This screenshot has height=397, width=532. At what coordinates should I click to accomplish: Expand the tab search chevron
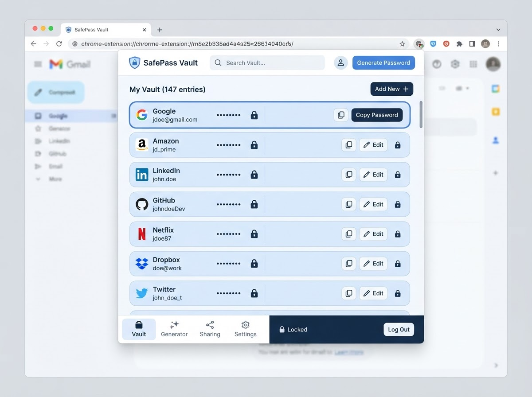(x=498, y=30)
